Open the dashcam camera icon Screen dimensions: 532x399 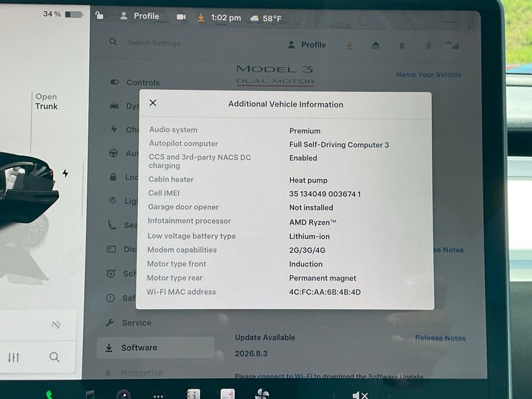tap(181, 17)
